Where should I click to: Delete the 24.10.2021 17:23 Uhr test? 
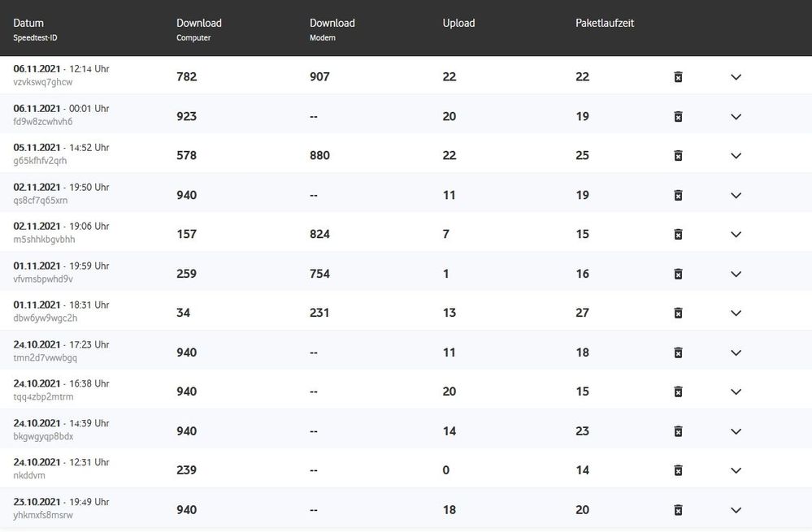tap(678, 353)
